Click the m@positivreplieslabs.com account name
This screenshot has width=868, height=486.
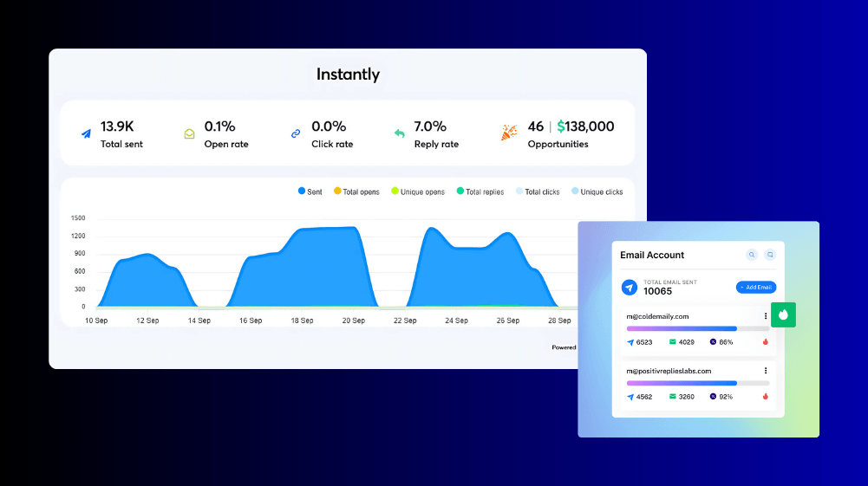(x=669, y=371)
